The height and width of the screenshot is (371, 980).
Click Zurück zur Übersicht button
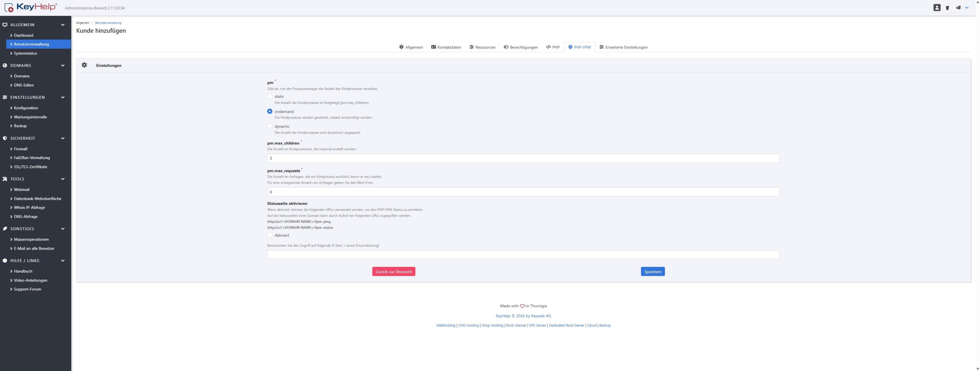pos(394,272)
